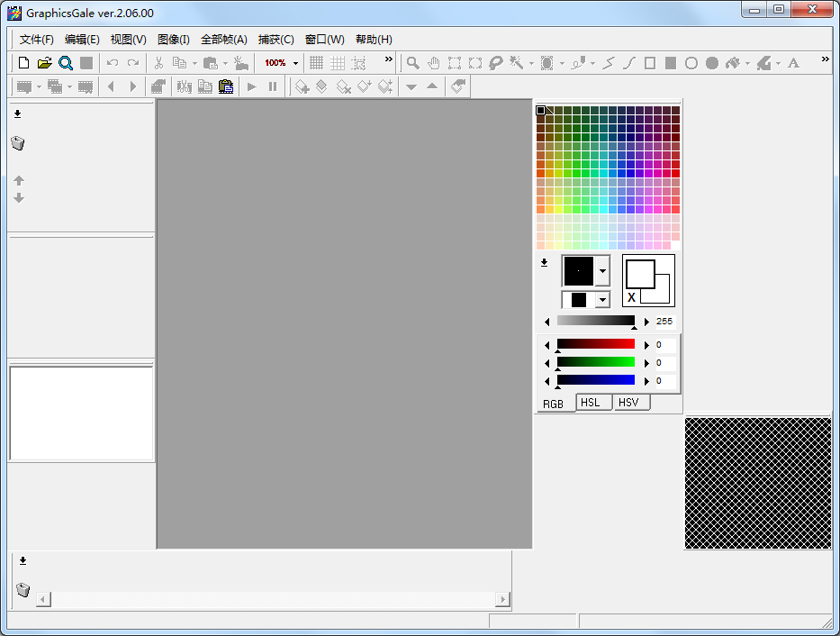Create a new image with the New icon

23,63
